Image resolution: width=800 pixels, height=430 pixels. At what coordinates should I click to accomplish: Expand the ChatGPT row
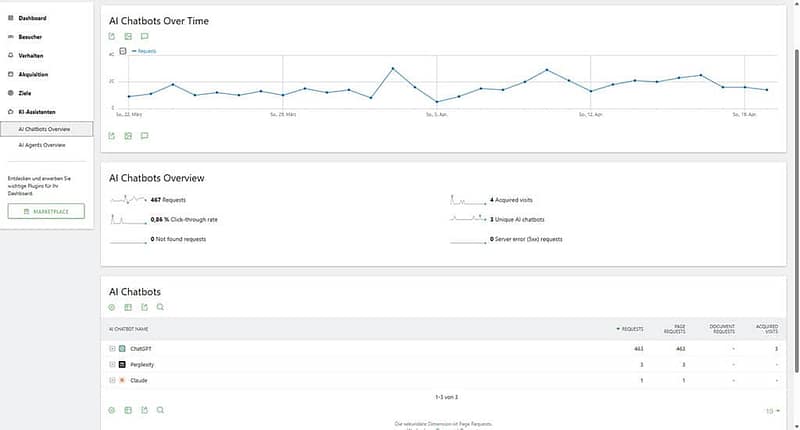pos(112,349)
